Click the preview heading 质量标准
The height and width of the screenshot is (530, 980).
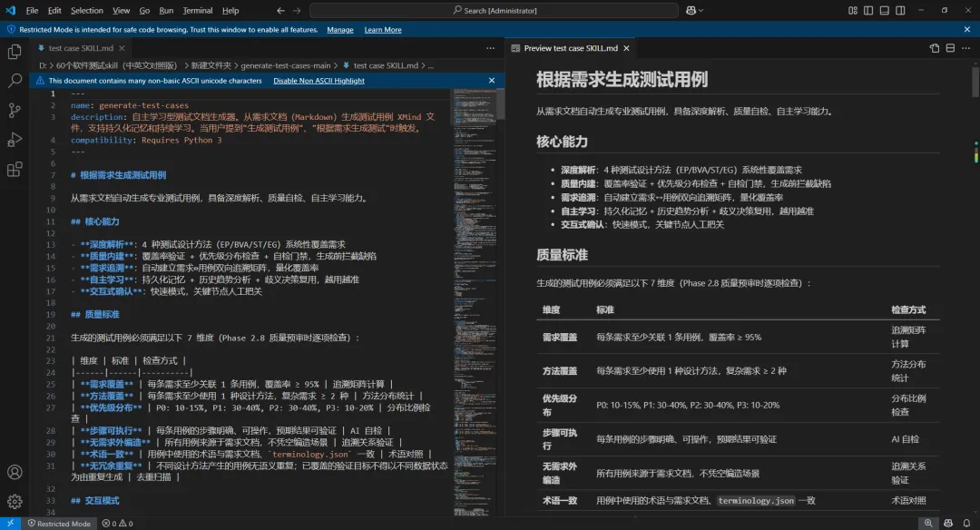(x=562, y=255)
